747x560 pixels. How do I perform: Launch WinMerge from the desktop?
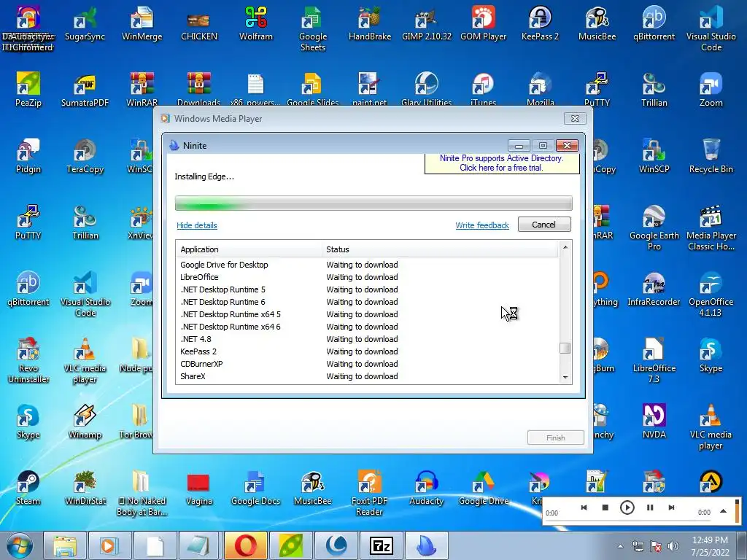pos(142,24)
